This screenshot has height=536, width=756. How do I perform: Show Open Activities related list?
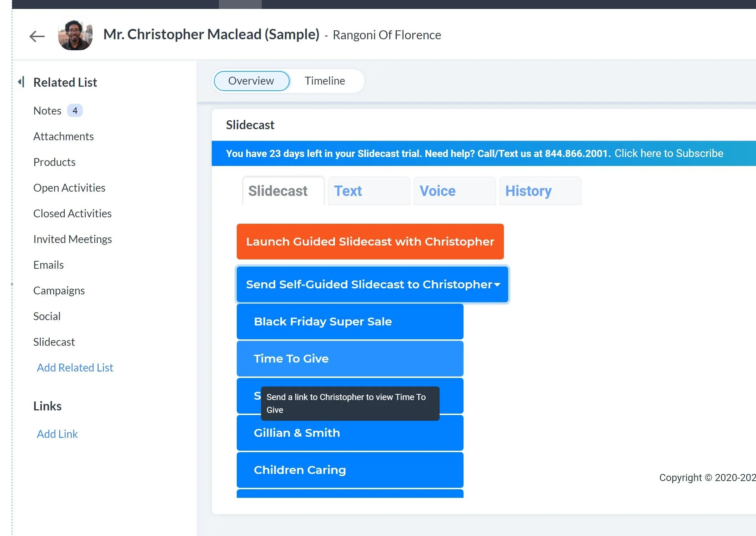(69, 188)
